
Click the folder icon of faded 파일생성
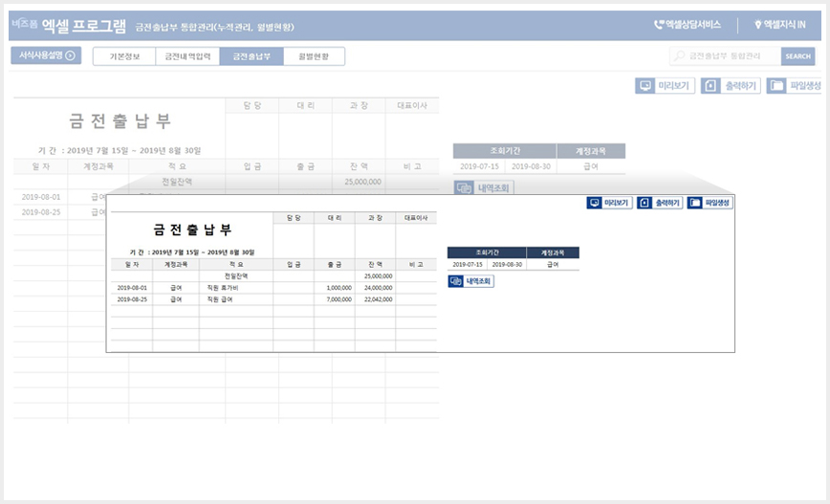point(776,86)
